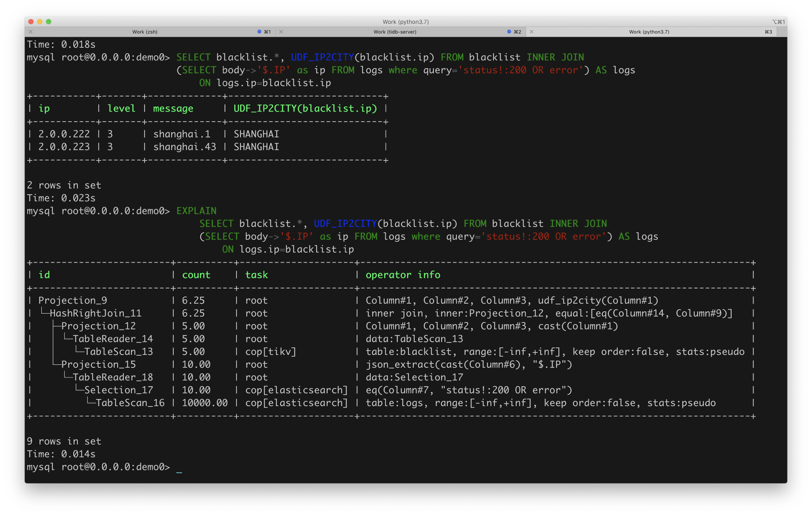
Task: Click the Projection_9 plan row
Action: pos(73,300)
